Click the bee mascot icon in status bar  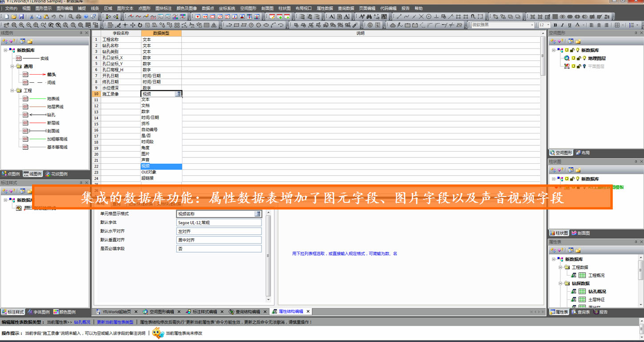[x=158, y=333]
